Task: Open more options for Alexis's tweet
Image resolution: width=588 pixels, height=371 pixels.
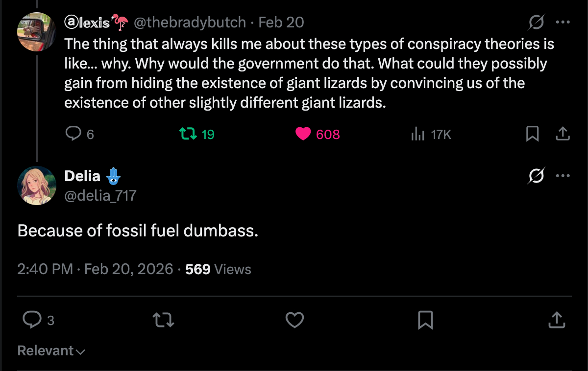Action: pyautogui.click(x=563, y=23)
